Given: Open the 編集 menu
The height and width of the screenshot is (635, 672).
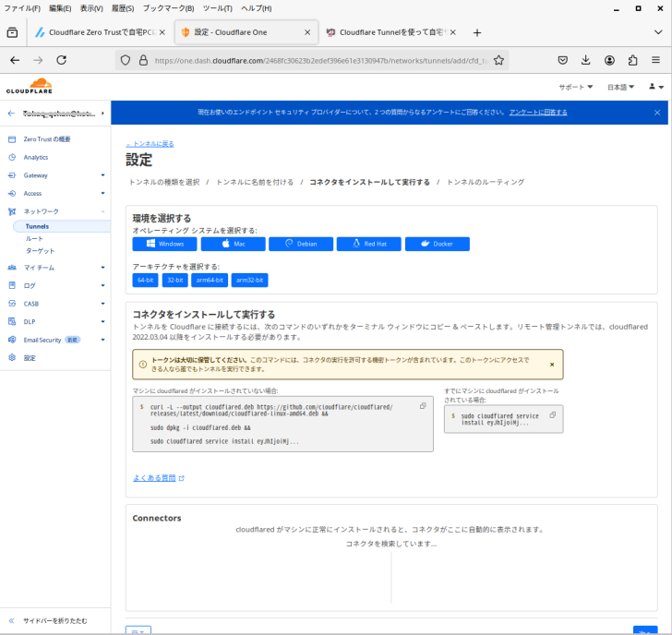Looking at the screenshot, I should [x=60, y=8].
